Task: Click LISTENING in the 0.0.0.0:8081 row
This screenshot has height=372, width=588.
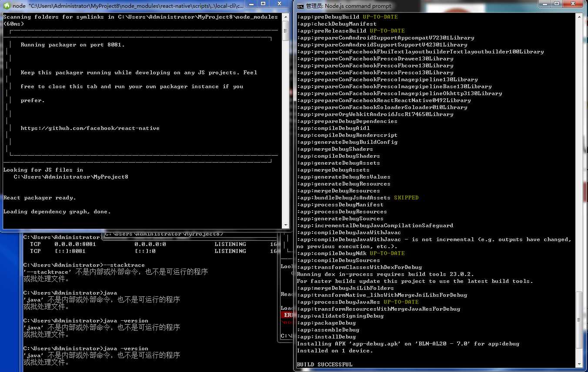Action: click(x=230, y=244)
